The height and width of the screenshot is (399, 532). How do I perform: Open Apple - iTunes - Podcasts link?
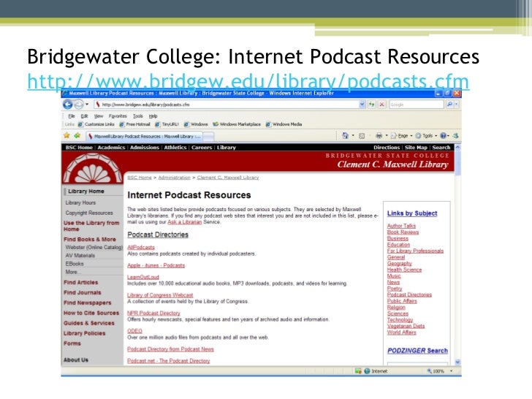(156, 265)
